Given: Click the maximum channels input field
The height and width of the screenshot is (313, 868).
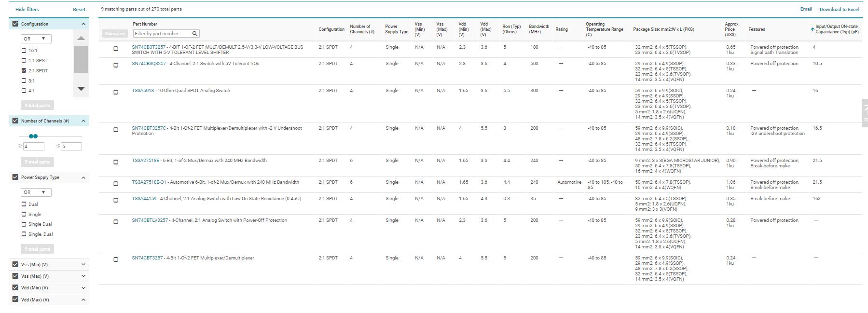Looking at the screenshot, I should [71, 146].
